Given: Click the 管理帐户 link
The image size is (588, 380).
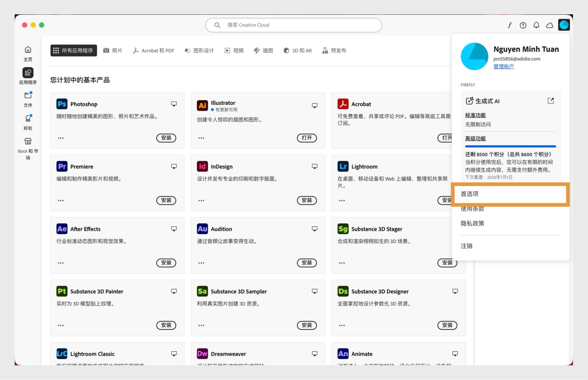Looking at the screenshot, I should [x=504, y=67].
